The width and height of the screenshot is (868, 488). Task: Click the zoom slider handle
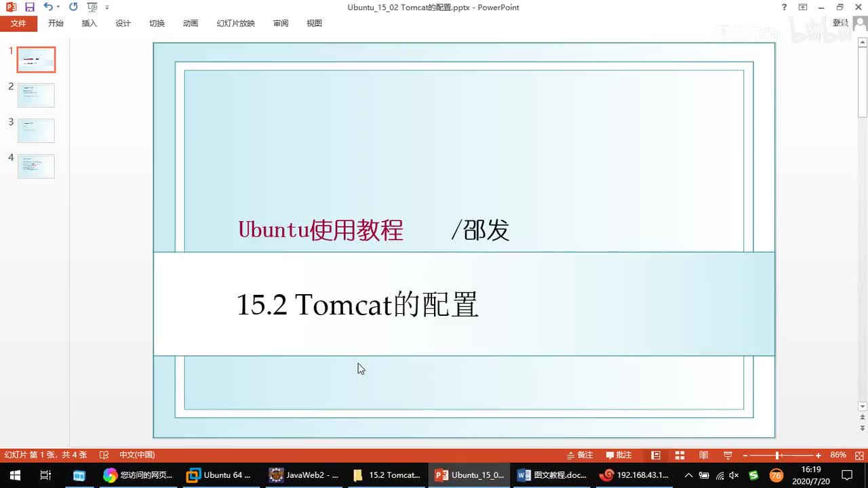pos(777,455)
